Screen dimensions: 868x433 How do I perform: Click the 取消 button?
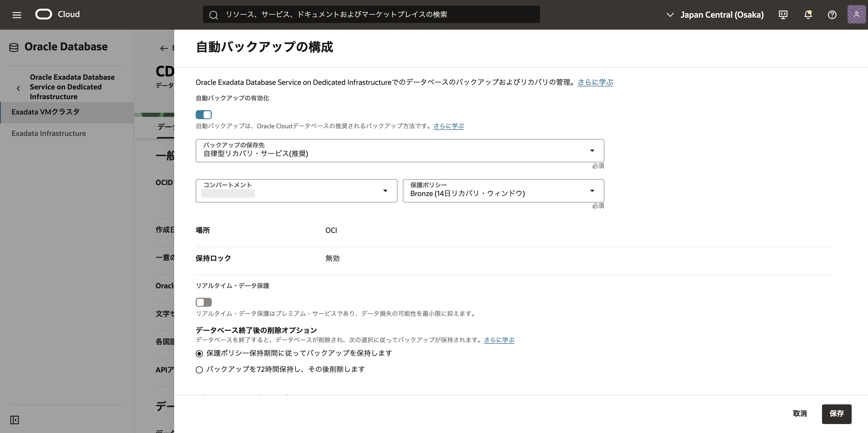(800, 413)
